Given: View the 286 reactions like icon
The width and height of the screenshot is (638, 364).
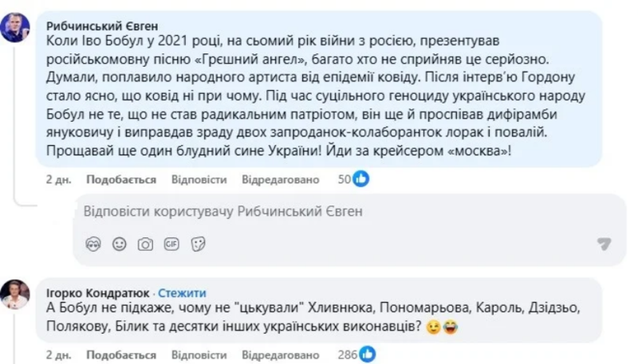Looking at the screenshot, I should (368, 353).
